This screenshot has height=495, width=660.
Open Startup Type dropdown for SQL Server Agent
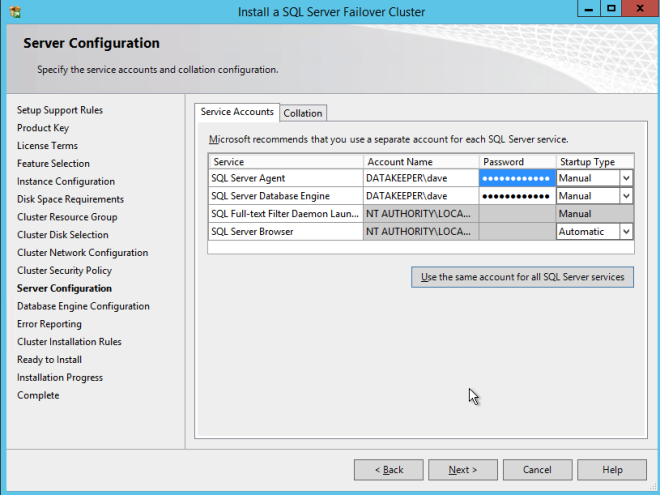(x=626, y=178)
